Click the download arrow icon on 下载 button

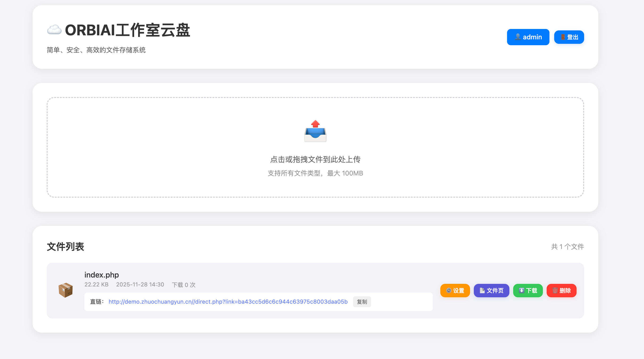(x=521, y=290)
